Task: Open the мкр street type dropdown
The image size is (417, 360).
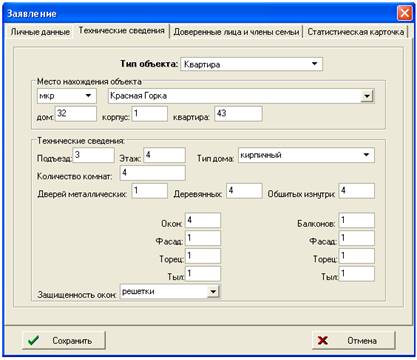Action: (x=67, y=96)
